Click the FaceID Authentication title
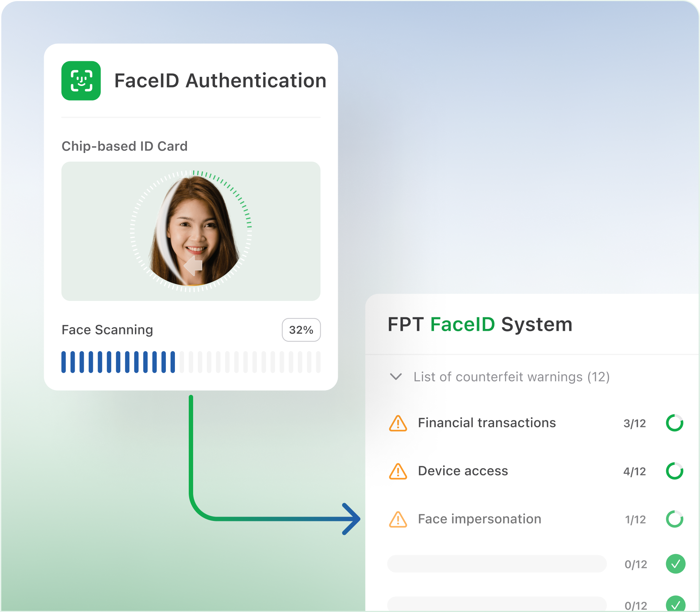 pyautogui.click(x=220, y=81)
